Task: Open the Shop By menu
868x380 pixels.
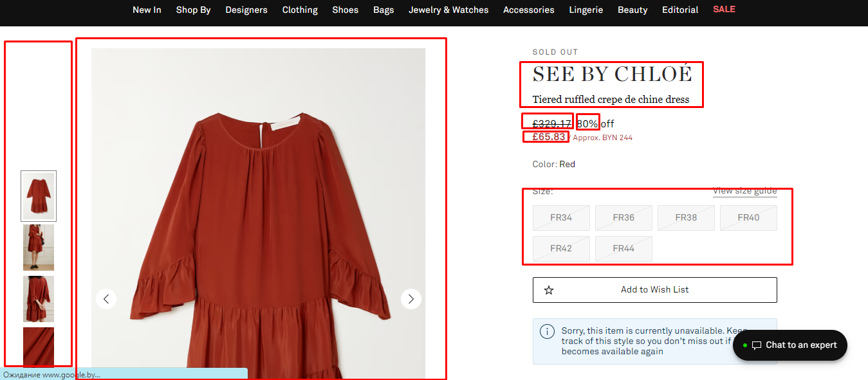Action: click(x=193, y=10)
